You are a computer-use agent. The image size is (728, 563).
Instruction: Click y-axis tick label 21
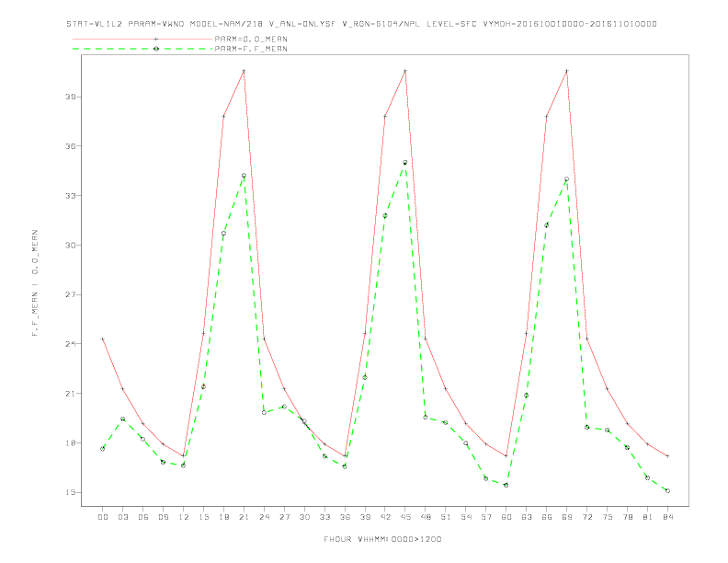click(x=71, y=394)
